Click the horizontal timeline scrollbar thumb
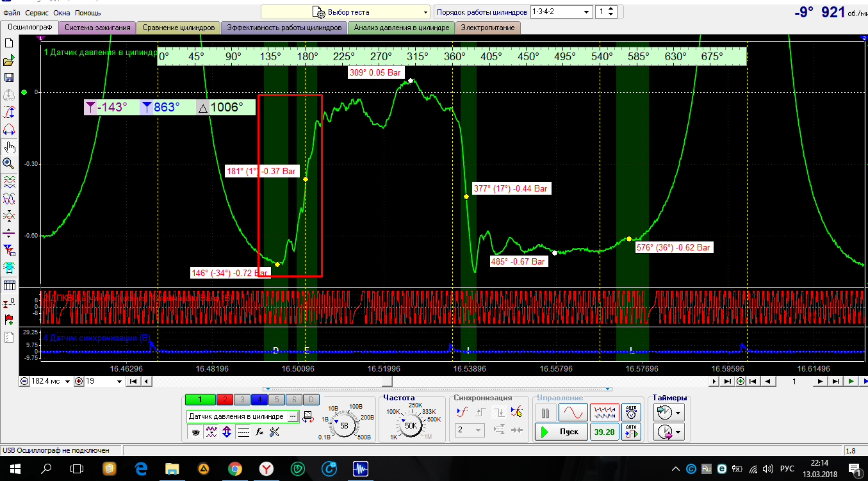The width and height of the screenshot is (868, 481). (386, 381)
